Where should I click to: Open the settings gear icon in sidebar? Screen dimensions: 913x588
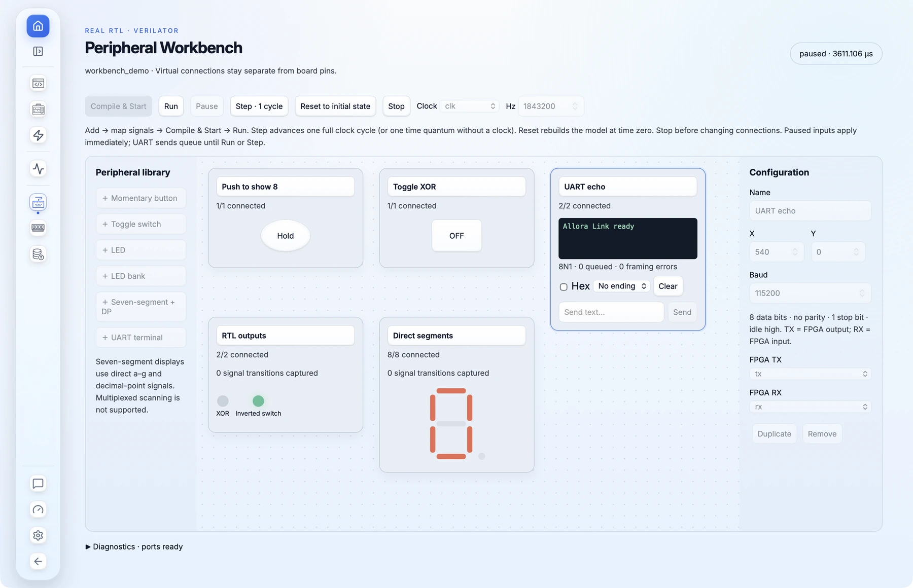point(38,535)
